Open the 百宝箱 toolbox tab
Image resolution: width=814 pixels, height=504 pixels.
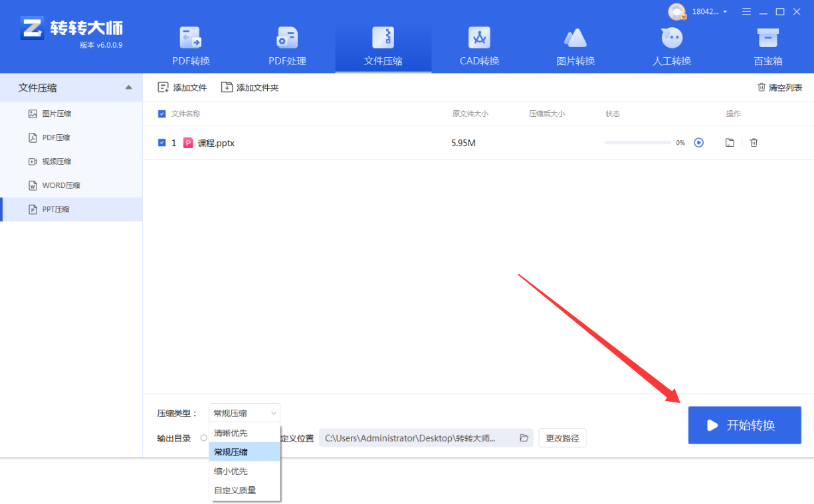click(x=767, y=46)
